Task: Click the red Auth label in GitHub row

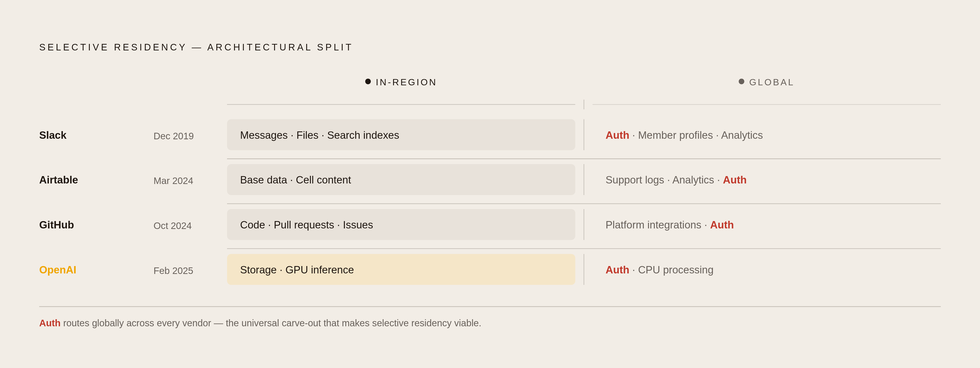Action: click(722, 225)
